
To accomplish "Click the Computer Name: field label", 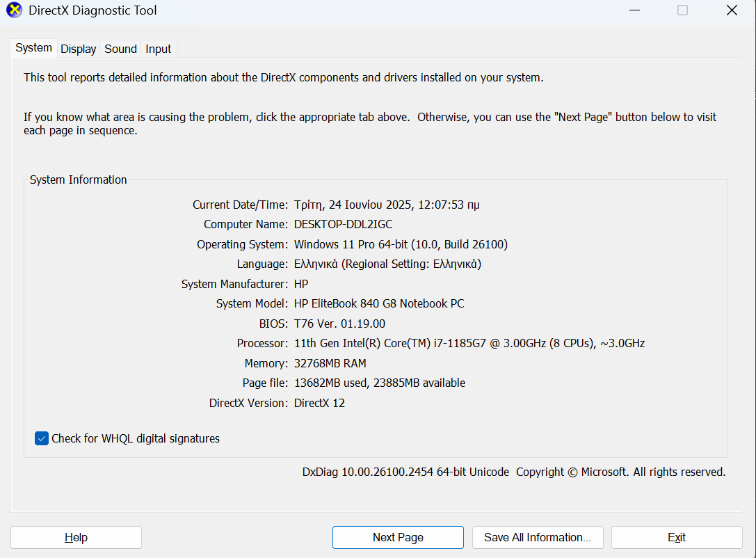I will (x=246, y=224).
